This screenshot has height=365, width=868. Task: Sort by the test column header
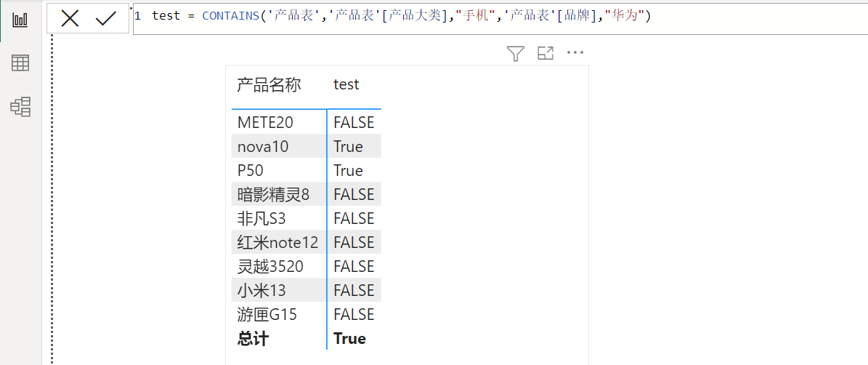(x=346, y=85)
